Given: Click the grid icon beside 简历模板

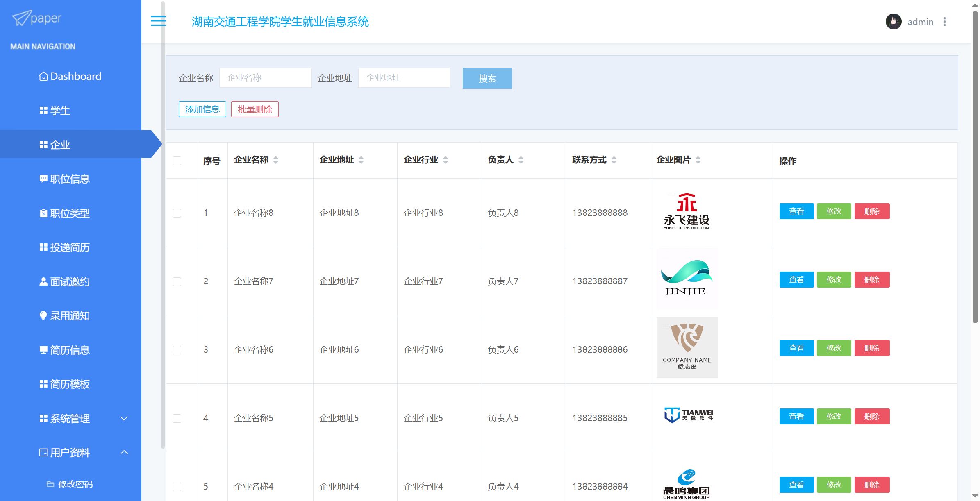Looking at the screenshot, I should click(x=43, y=384).
